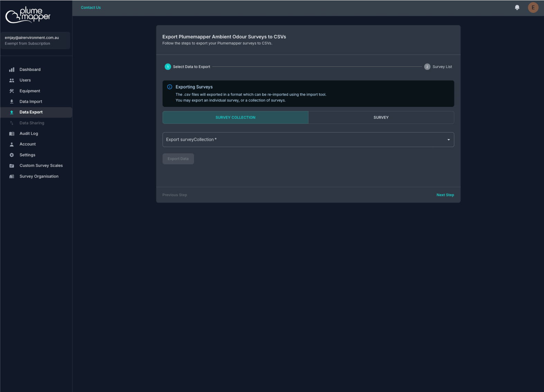Image resolution: width=544 pixels, height=392 pixels.
Task: Open Contact Us link
Action: click(91, 8)
